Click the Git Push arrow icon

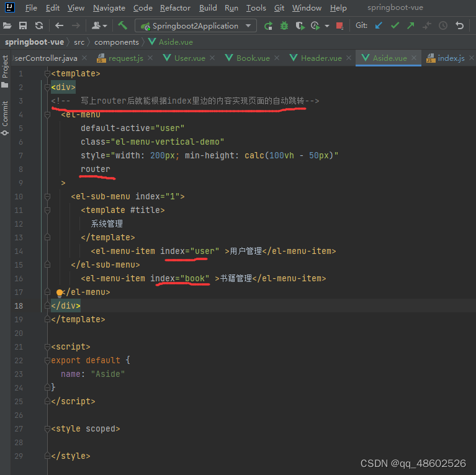point(411,26)
